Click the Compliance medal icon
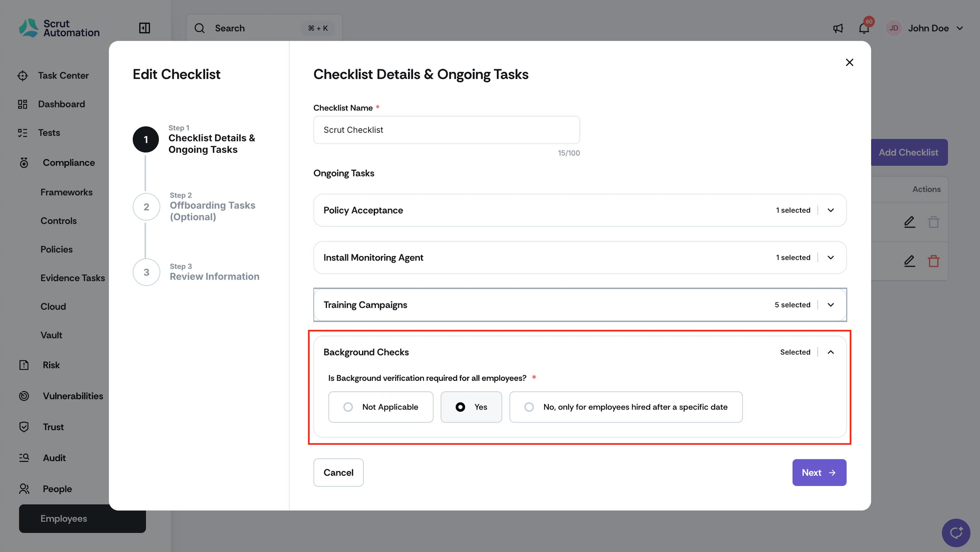 pyautogui.click(x=24, y=163)
